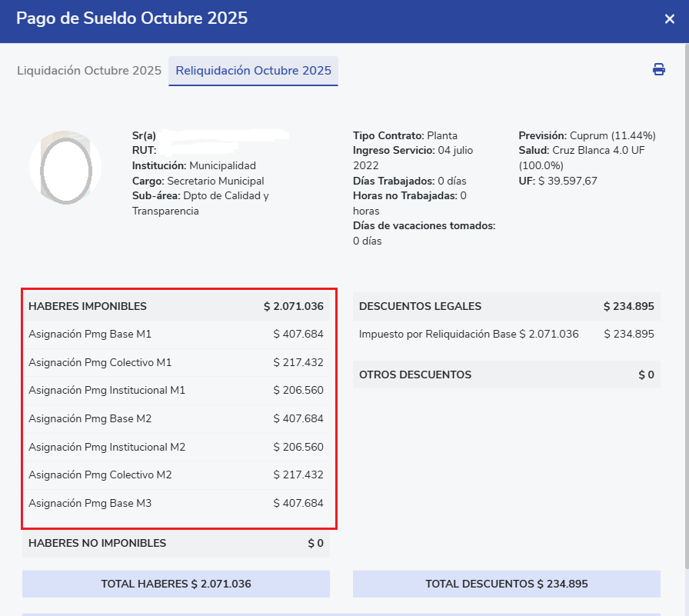This screenshot has height=616, width=689.
Task: Select the Asignación Pmg Institucional M1 row
Action: coord(176,391)
